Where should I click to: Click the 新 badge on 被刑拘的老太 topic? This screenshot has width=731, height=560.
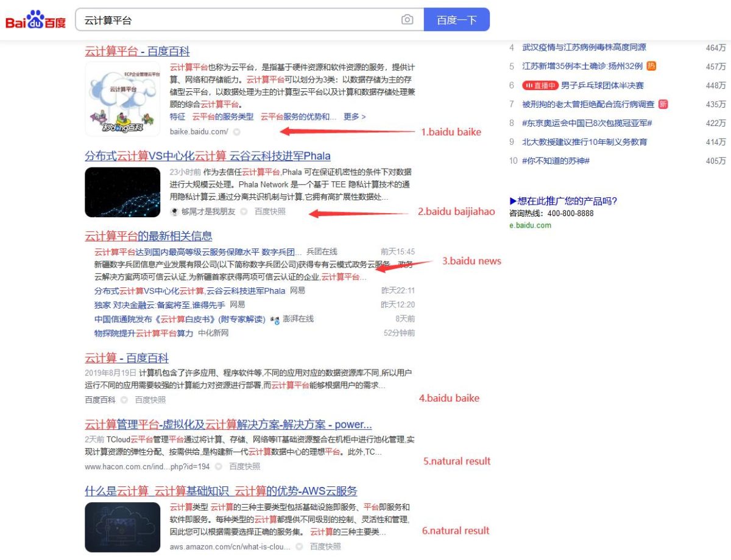663,104
